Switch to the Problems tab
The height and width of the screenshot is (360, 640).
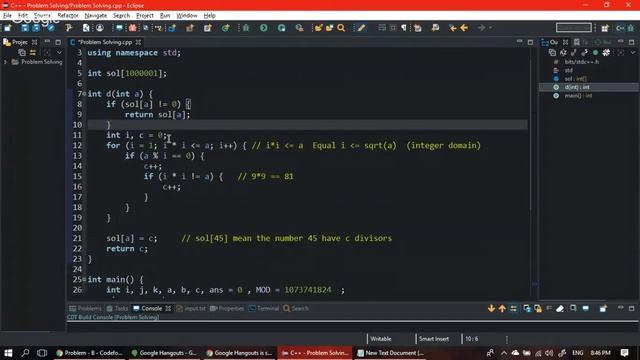(x=85, y=309)
